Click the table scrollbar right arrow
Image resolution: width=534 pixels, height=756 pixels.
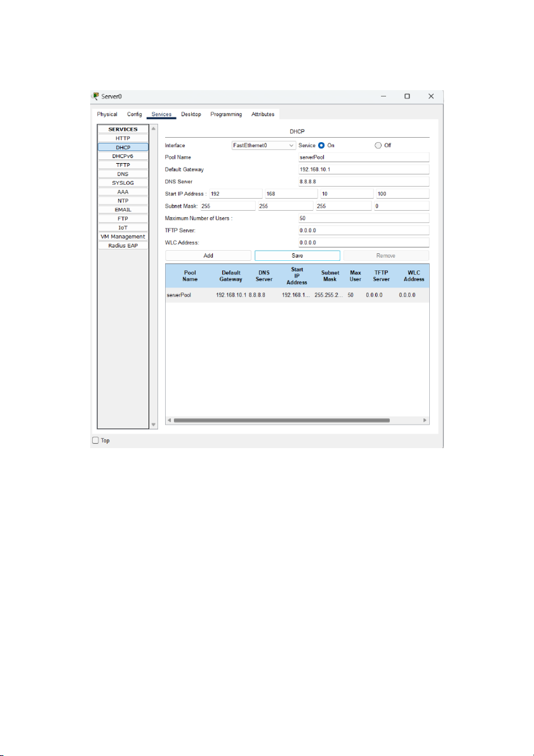click(x=425, y=420)
